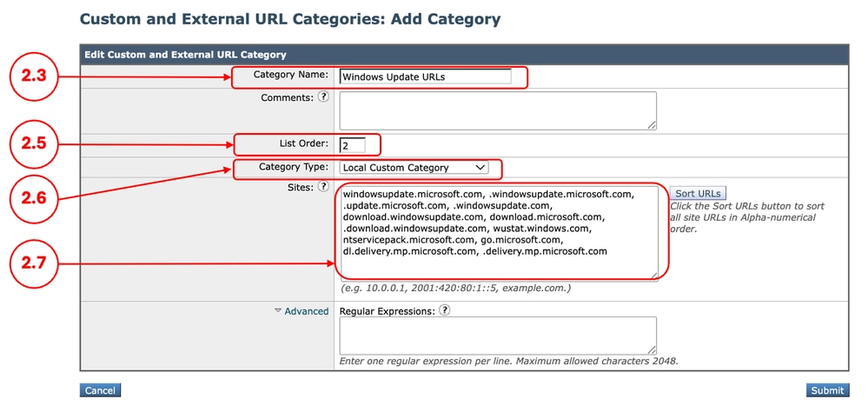868x419 pixels.
Task: Open the Category Type dropdown
Action: 414,168
